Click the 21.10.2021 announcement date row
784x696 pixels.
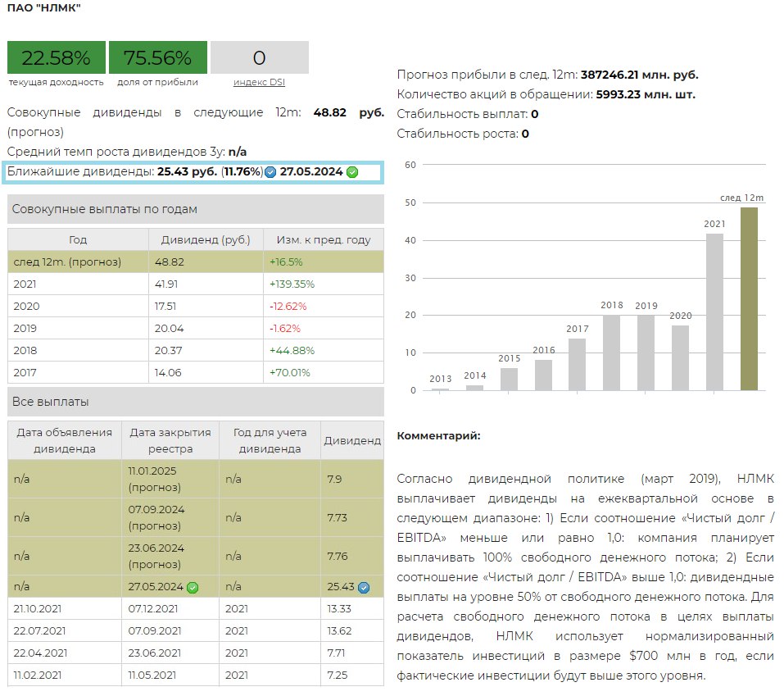pyautogui.click(x=65, y=609)
